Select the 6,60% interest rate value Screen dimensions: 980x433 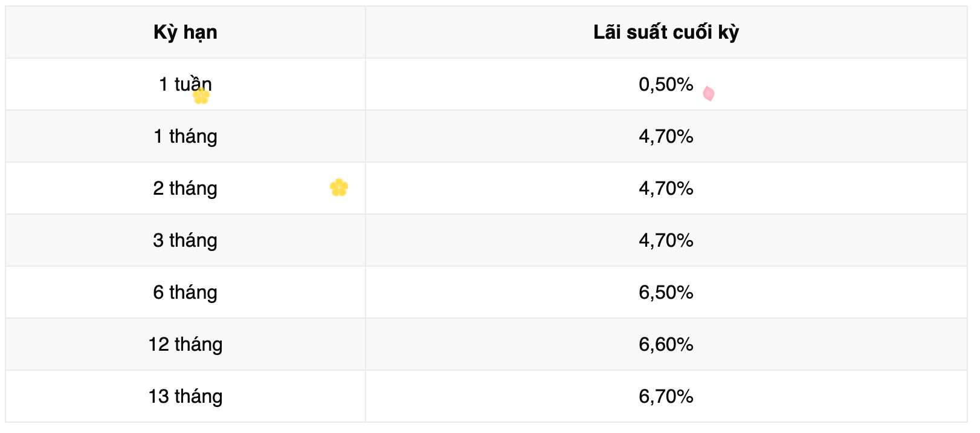666,344
